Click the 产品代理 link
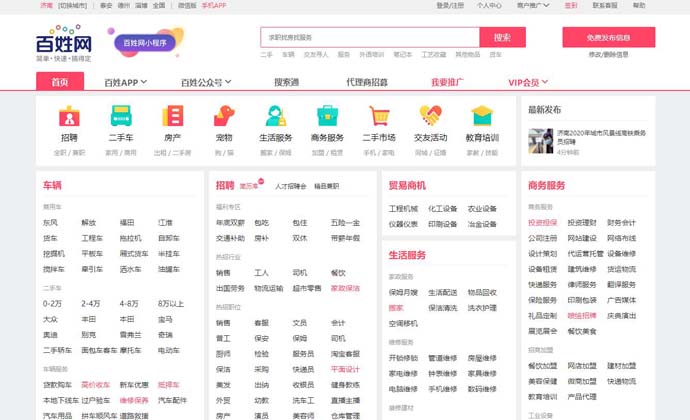Viewport: 690px width, 420px height. (x=582, y=397)
